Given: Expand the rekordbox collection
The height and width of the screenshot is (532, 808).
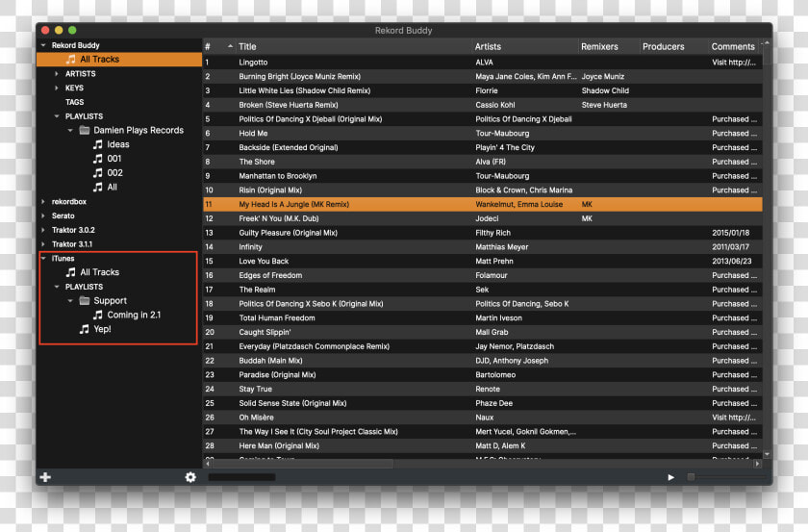Looking at the screenshot, I should click(x=43, y=202).
